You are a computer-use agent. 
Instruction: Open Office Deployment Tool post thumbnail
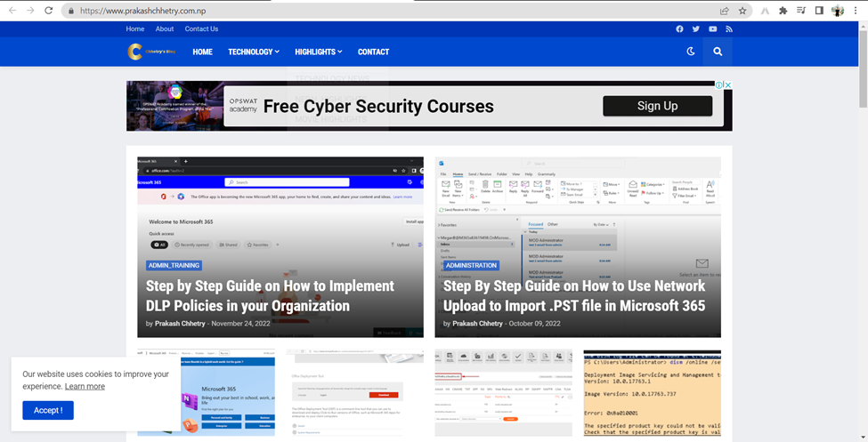tap(355, 392)
